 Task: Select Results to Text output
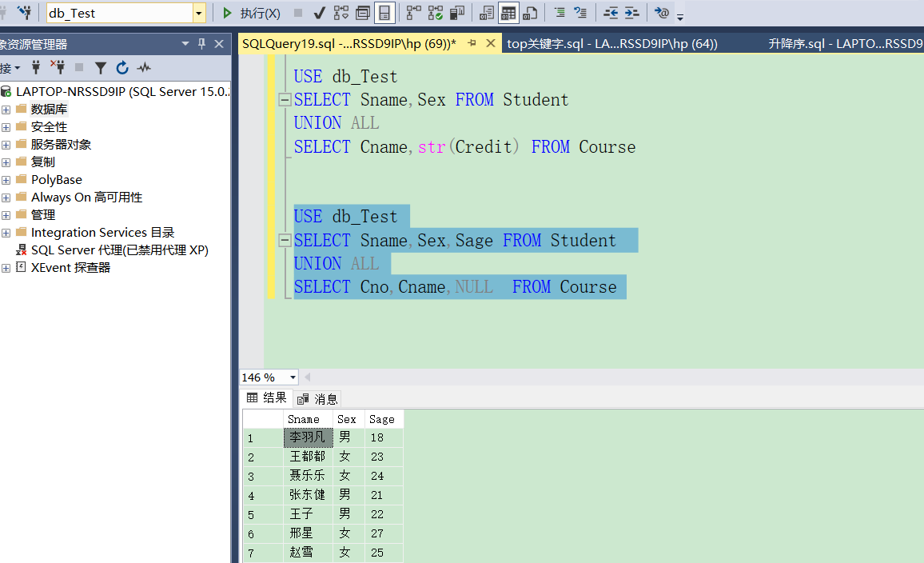[x=486, y=13]
